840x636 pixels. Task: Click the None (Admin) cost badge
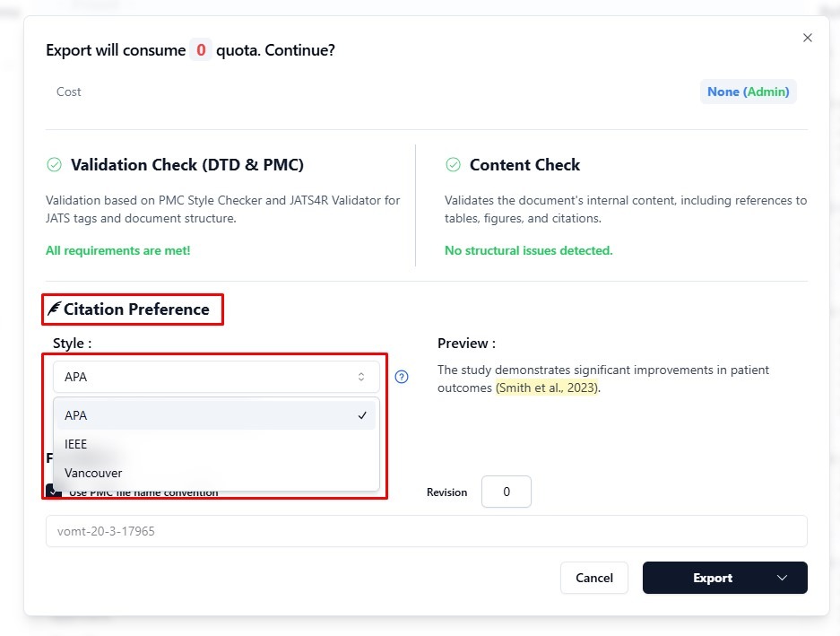click(x=748, y=91)
